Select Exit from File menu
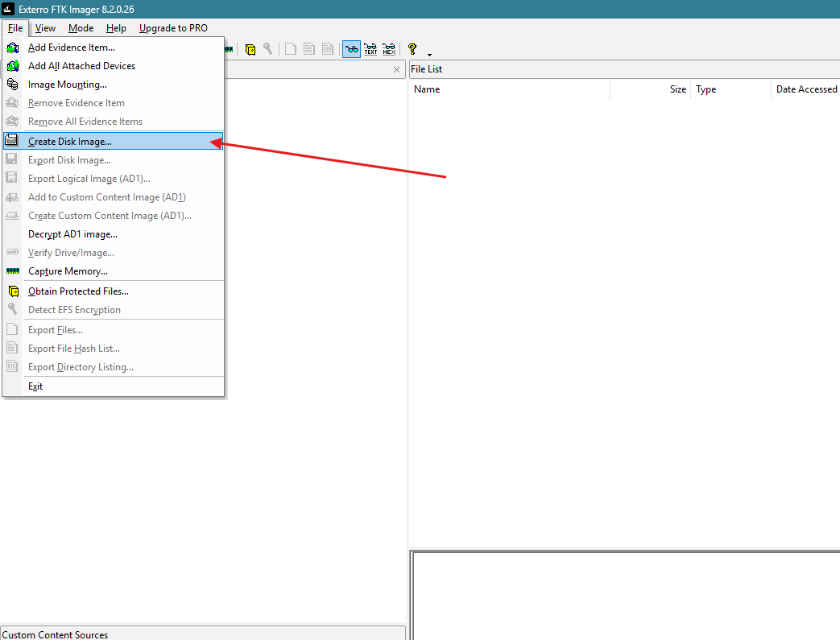 [x=113, y=386]
